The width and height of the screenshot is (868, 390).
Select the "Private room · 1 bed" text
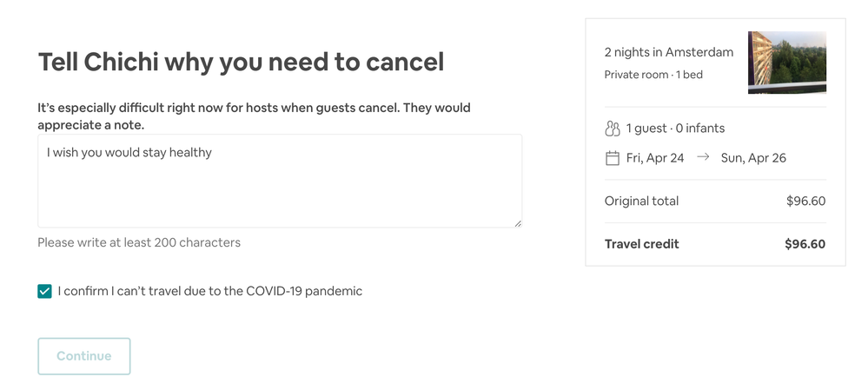653,75
